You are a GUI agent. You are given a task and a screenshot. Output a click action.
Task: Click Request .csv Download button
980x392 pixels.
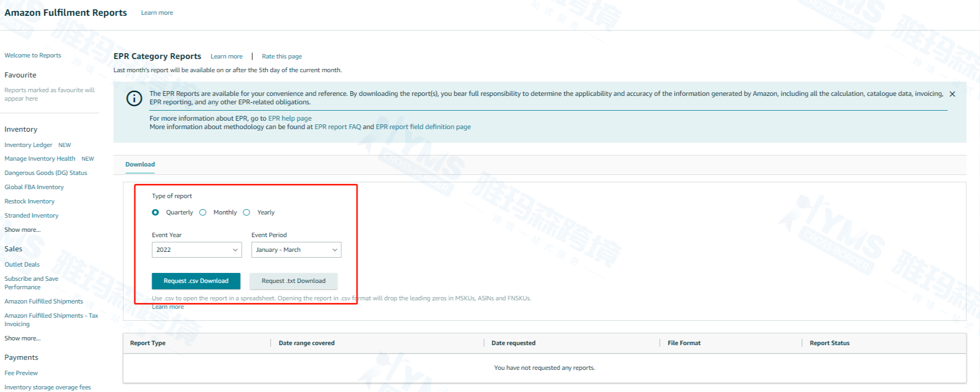pyautogui.click(x=196, y=281)
